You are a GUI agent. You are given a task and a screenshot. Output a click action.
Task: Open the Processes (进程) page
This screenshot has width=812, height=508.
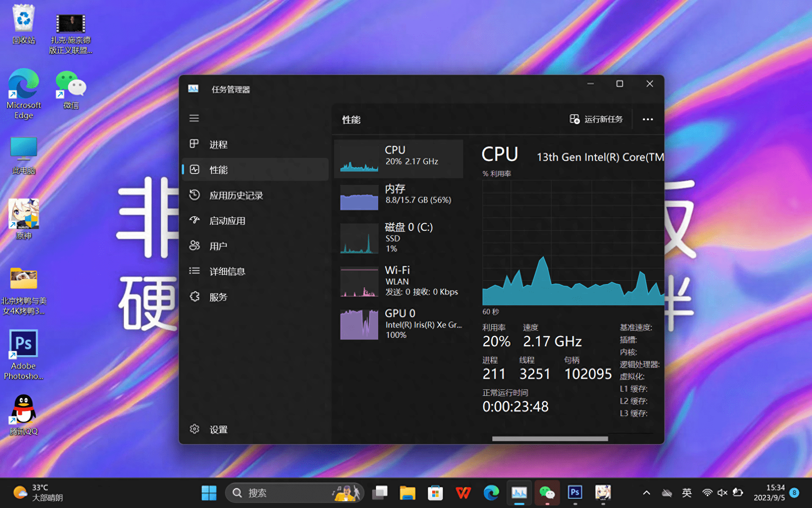point(218,144)
